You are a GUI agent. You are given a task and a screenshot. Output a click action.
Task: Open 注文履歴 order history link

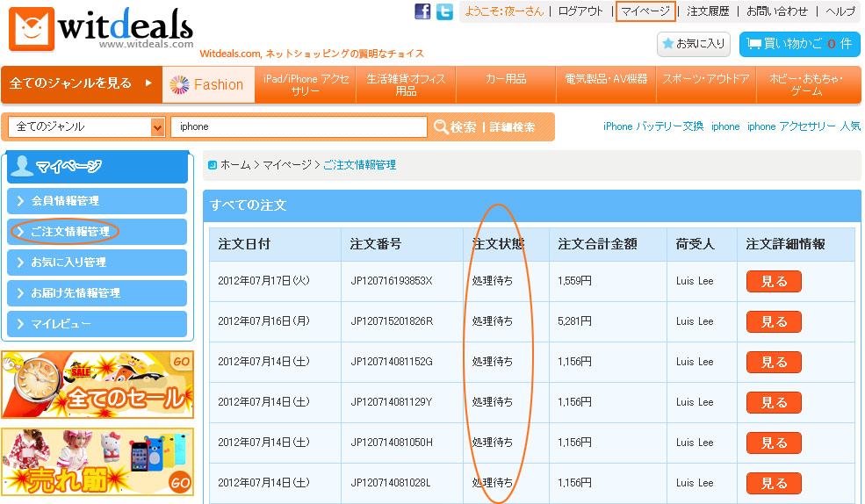708,11
